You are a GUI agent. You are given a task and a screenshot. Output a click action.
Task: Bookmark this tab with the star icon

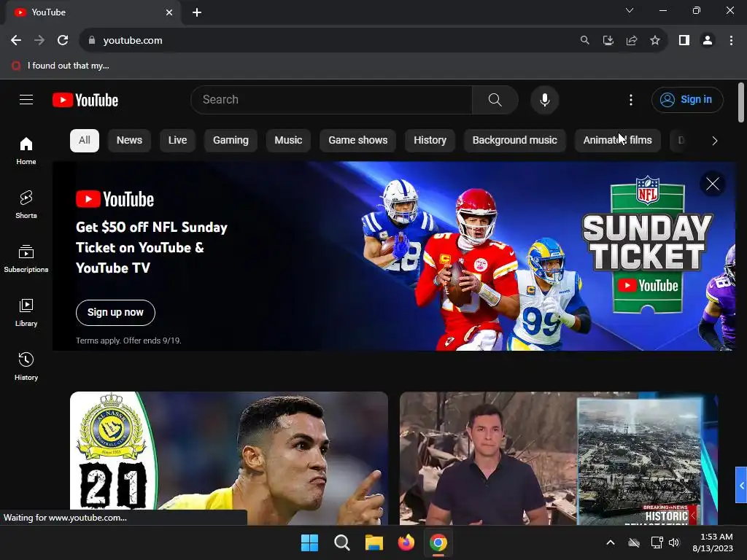(655, 41)
